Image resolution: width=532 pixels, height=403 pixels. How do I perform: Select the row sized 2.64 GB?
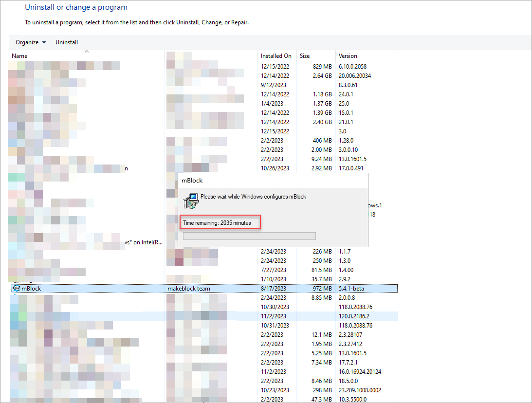pyautogui.click(x=322, y=75)
